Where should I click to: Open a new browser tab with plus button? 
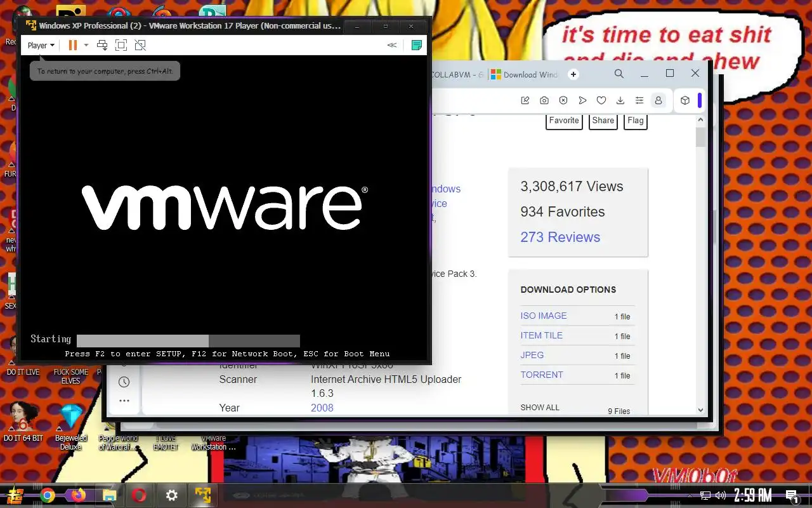573,74
